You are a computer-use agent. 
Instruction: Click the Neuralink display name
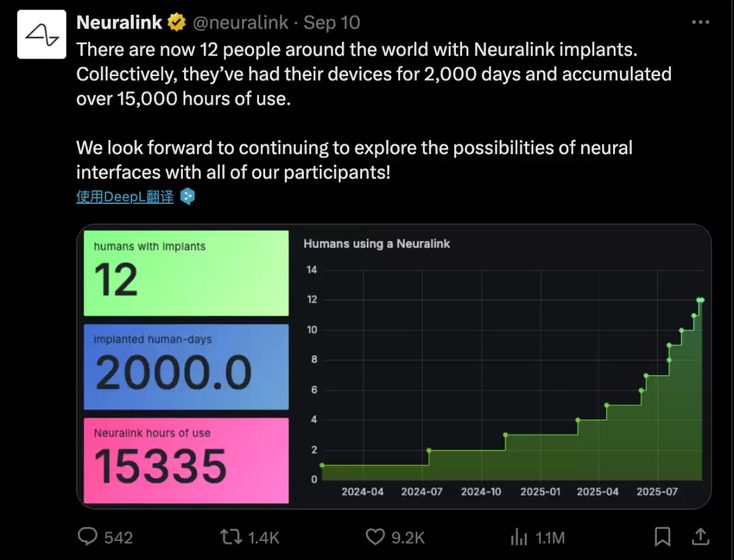[x=120, y=22]
